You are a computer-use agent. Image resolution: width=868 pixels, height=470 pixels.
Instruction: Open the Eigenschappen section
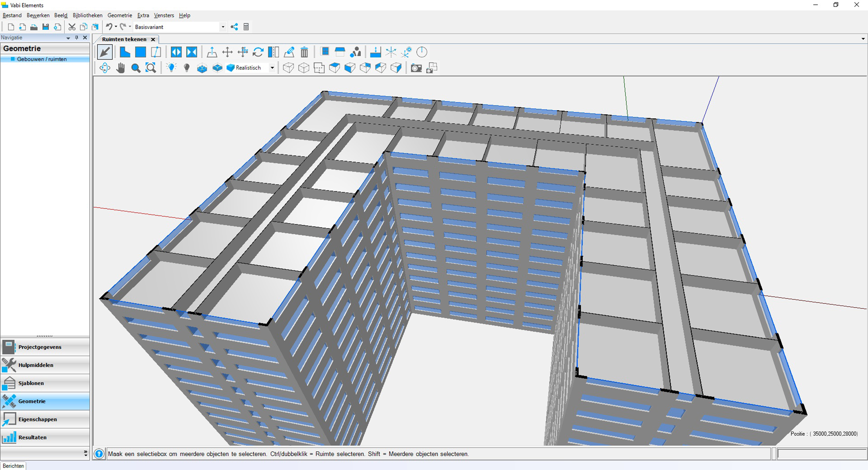tap(45, 420)
